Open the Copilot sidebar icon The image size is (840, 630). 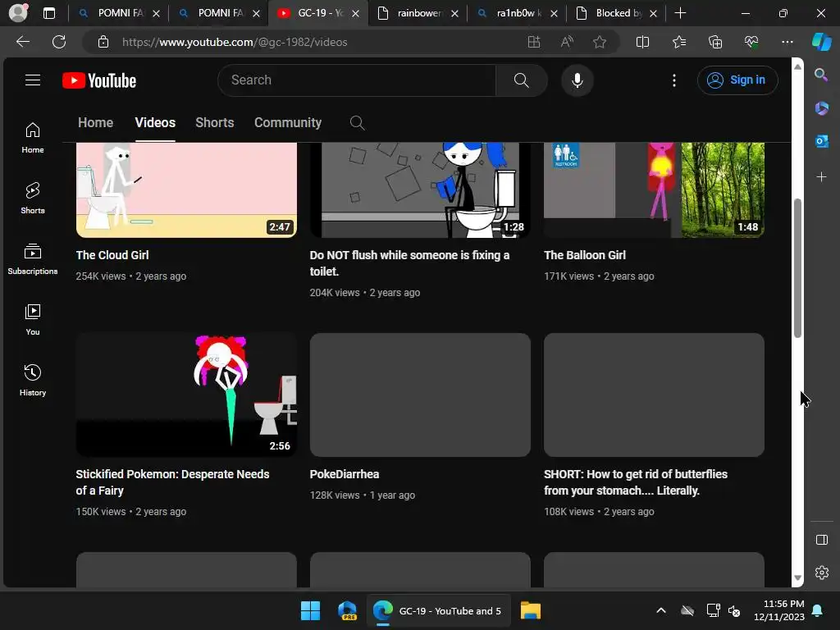[821, 42]
